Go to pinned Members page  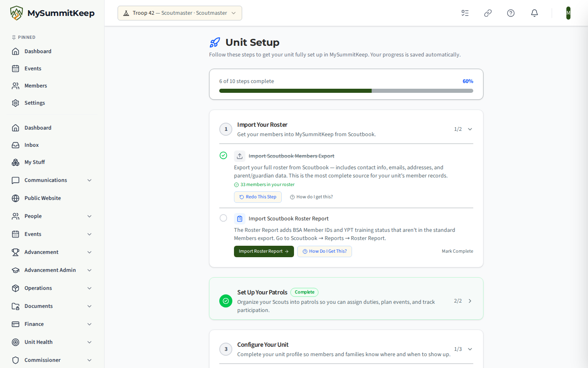click(x=52, y=86)
